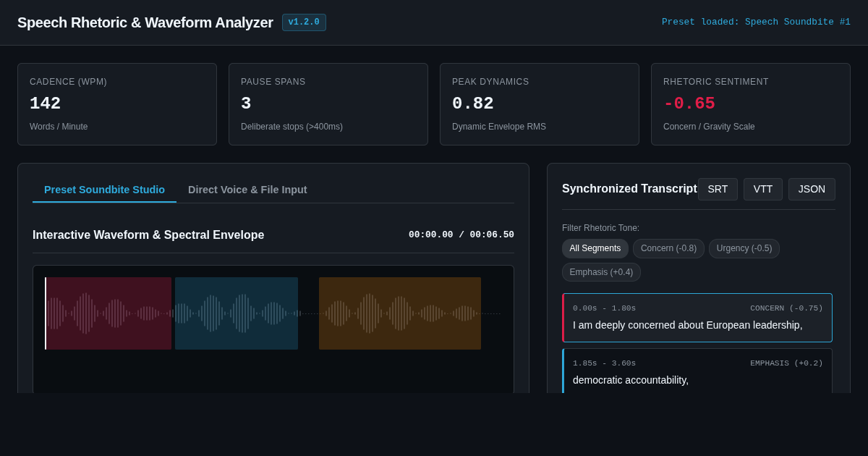This screenshot has width=868, height=456.
Task: Select the blue waveform segment region
Action: click(x=237, y=313)
